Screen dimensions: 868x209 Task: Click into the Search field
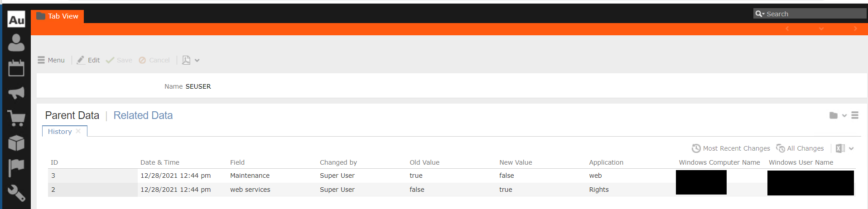[814, 14]
